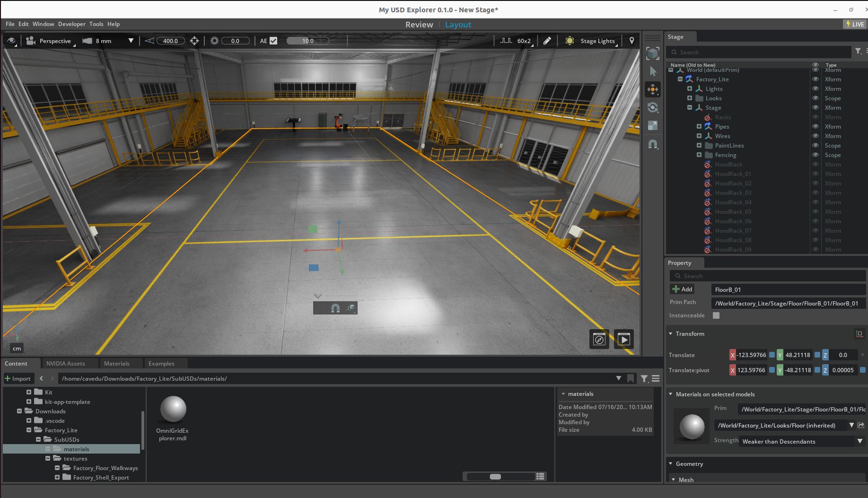The width and height of the screenshot is (868, 498).
Task: Open the Strength dropdown Weaker than Descendants
Action: [802, 441]
